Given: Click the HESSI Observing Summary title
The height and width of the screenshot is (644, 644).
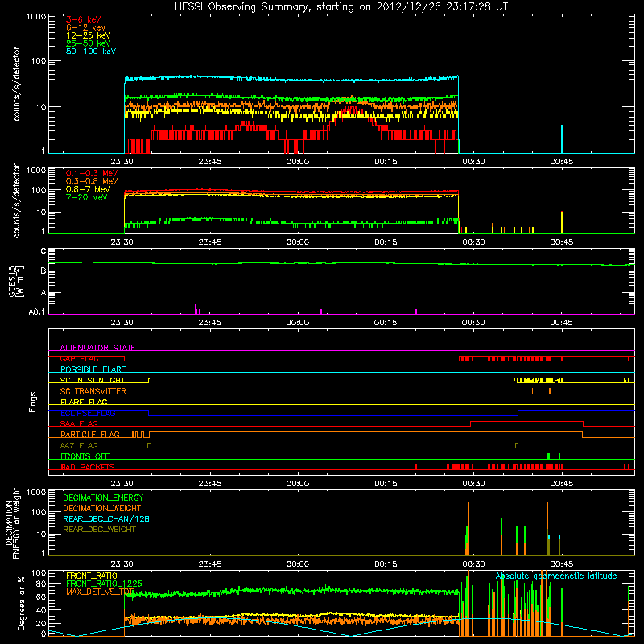Looking at the screenshot, I should (x=341, y=6).
